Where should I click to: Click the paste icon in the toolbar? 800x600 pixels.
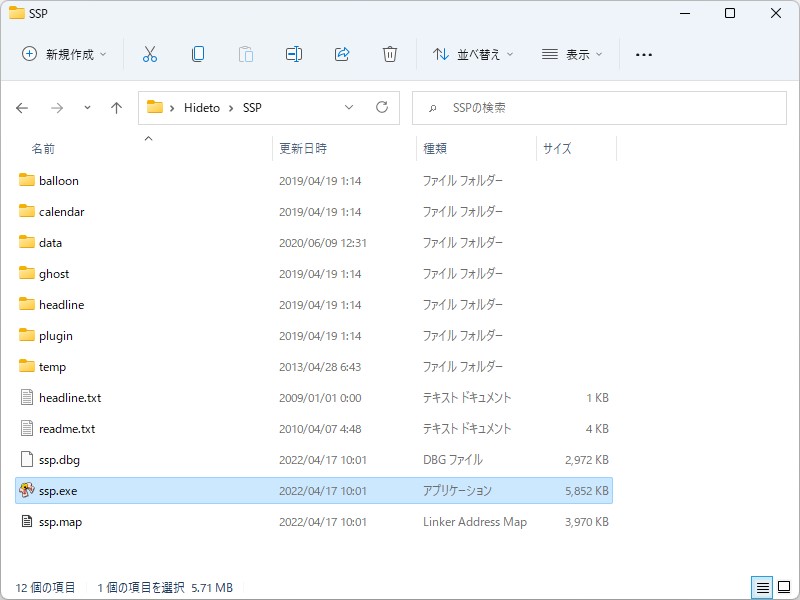[x=246, y=54]
